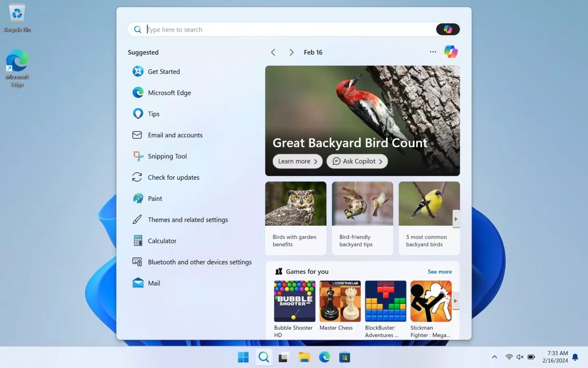Click the Games for you heading
588x368 pixels.
(x=307, y=272)
